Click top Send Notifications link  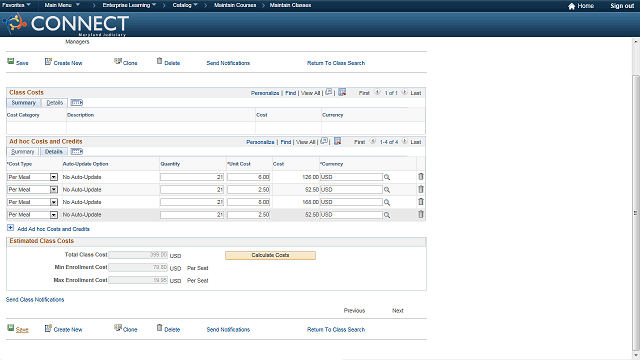(228, 63)
